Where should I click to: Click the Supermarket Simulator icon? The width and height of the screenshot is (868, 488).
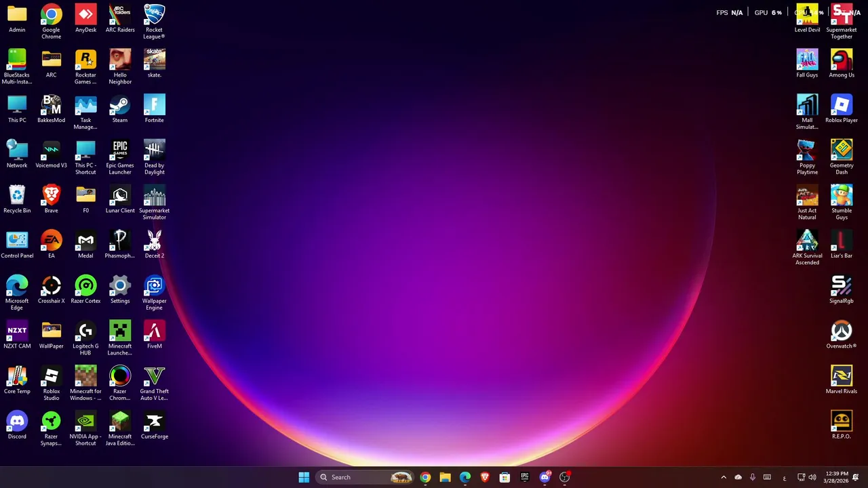click(x=154, y=195)
